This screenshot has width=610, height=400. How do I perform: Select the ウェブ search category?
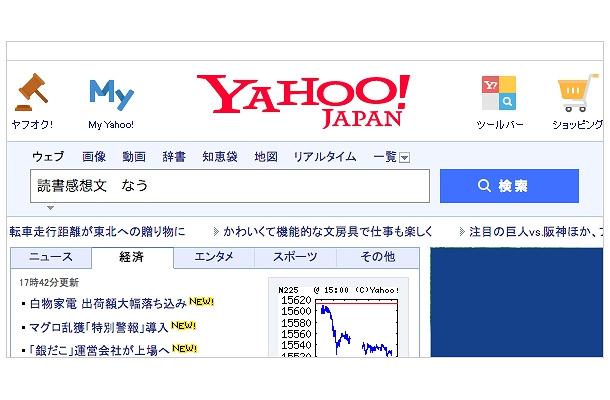click(48, 156)
